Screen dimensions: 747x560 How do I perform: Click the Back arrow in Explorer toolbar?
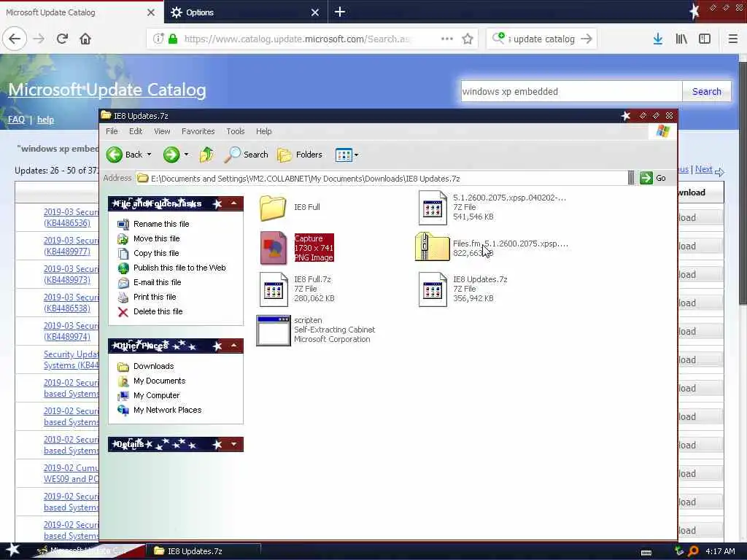(115, 155)
